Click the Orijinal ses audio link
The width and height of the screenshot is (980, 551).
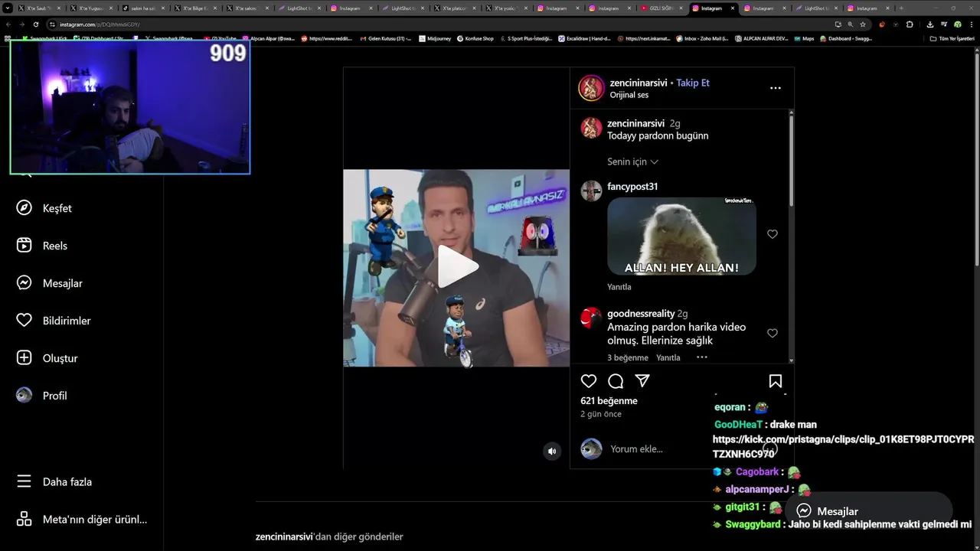tap(629, 95)
